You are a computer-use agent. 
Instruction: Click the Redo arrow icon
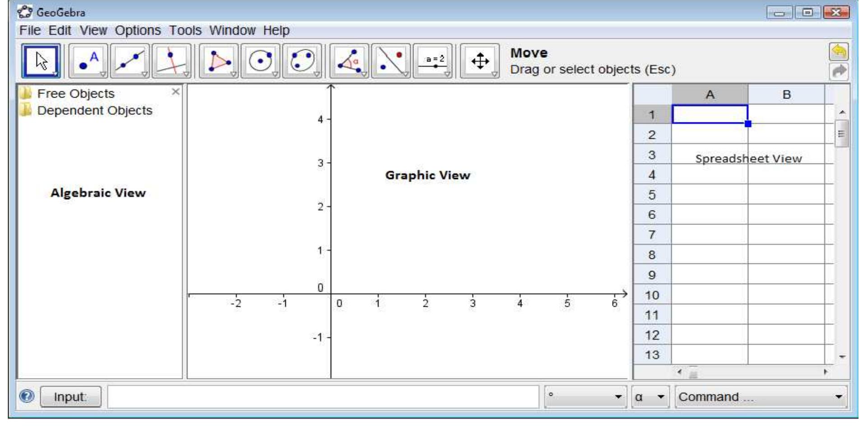(839, 71)
